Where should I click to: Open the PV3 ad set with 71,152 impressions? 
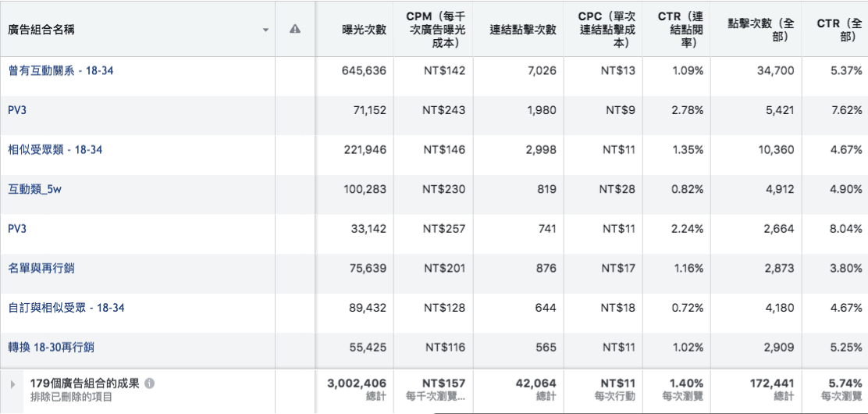pyautogui.click(x=17, y=110)
